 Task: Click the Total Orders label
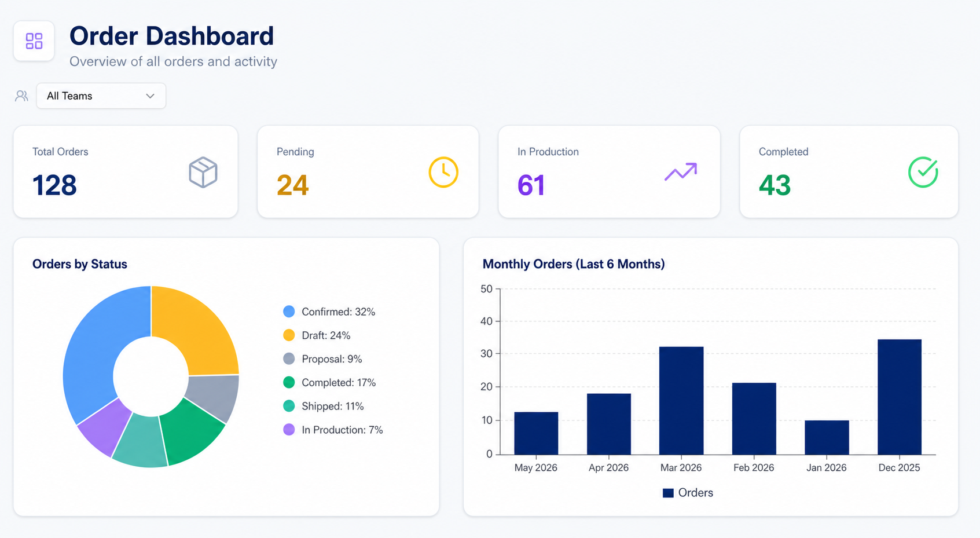click(60, 152)
